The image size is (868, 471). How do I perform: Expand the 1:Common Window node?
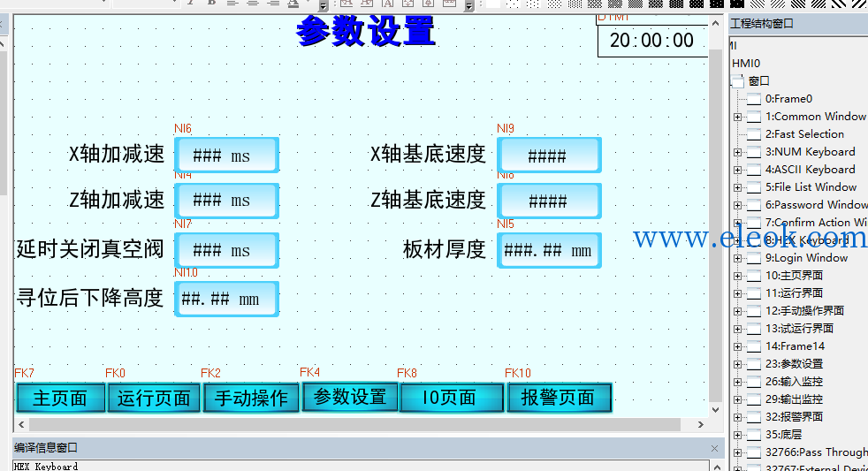click(737, 117)
